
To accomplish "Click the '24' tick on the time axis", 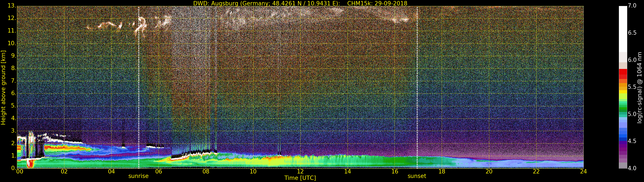I will tap(583, 172).
